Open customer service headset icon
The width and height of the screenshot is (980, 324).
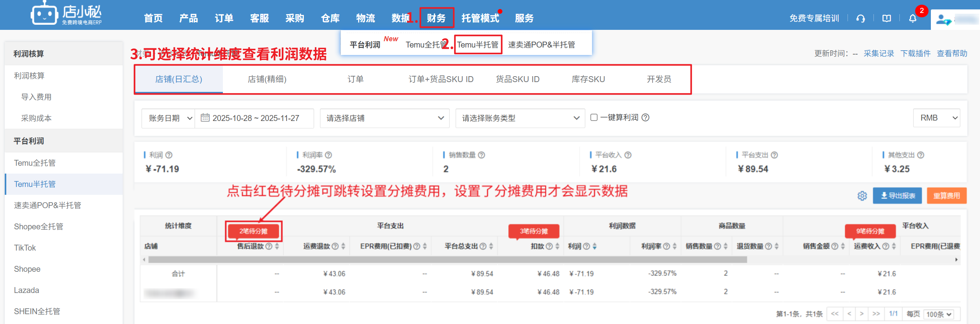(860, 18)
